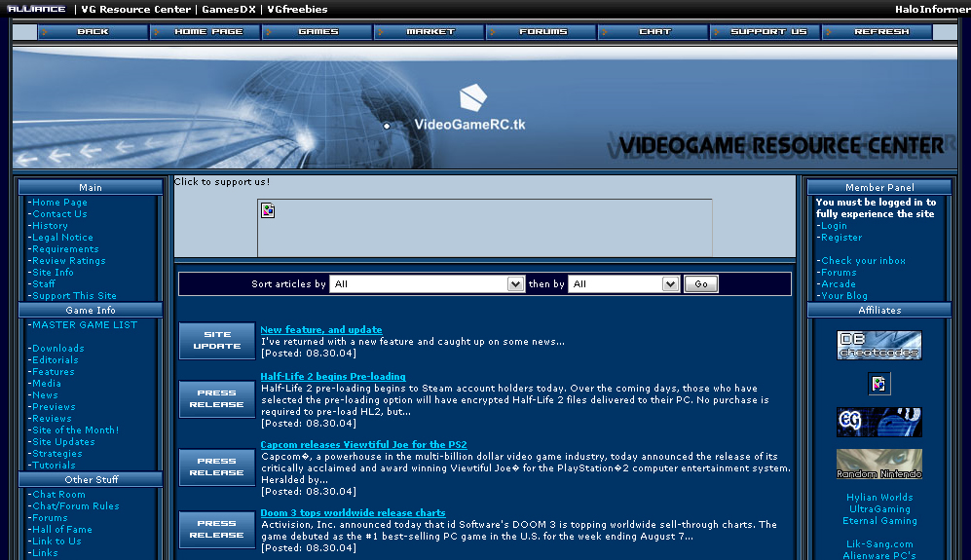Screen dimensions: 971x560
Task: Click the Login link in Member Panel
Action: (x=834, y=226)
